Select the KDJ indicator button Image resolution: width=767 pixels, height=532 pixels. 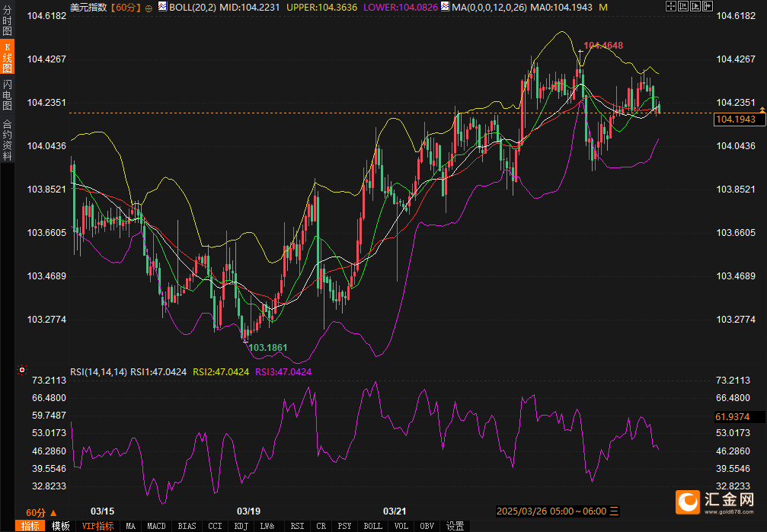(x=241, y=526)
